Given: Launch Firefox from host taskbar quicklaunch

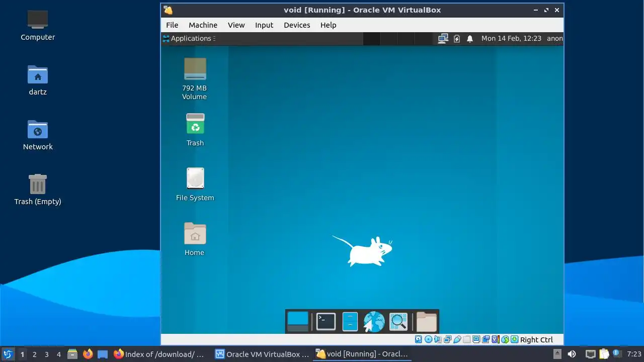Looking at the screenshot, I should click(x=88, y=354).
